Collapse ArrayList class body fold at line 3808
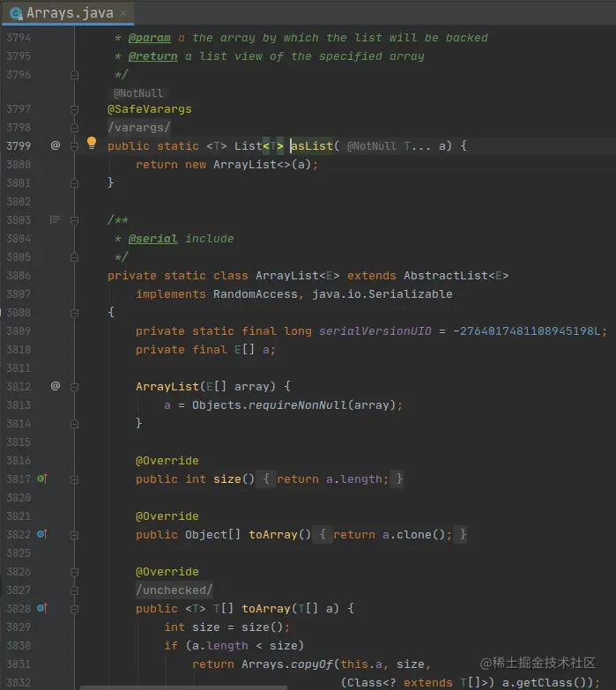This screenshot has width=616, height=690. pyautogui.click(x=74, y=313)
